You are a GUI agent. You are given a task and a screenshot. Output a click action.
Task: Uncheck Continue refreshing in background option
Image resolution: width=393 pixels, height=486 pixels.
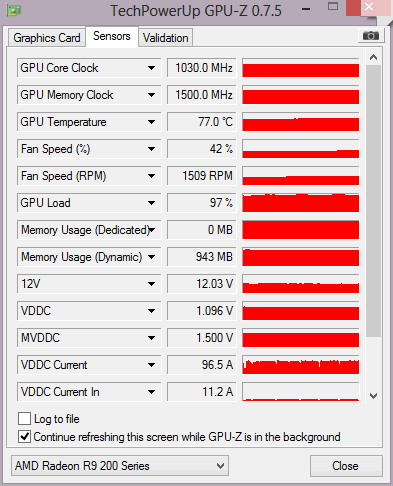[x=24, y=437]
